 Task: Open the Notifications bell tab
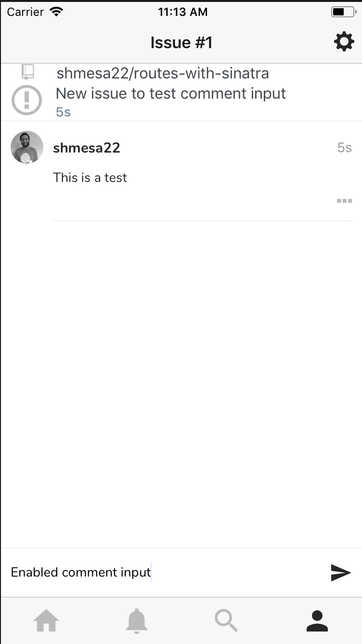tap(137, 621)
